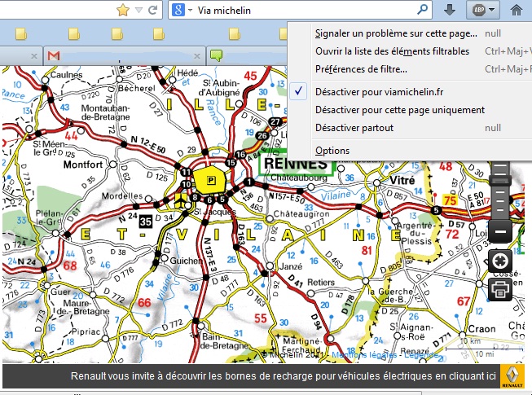The height and width of the screenshot is (395, 532).
Task: Click the Vitré town label
Action: tap(402, 180)
